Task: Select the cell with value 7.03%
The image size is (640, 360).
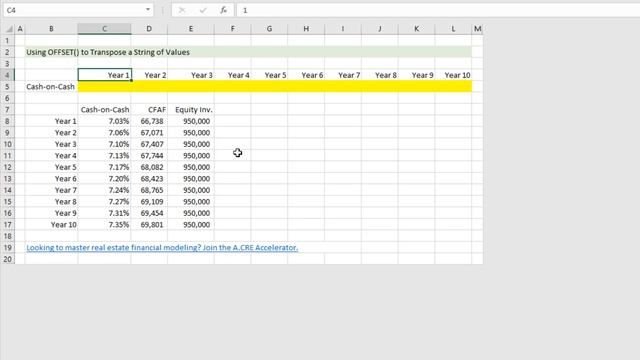Action: [x=104, y=121]
